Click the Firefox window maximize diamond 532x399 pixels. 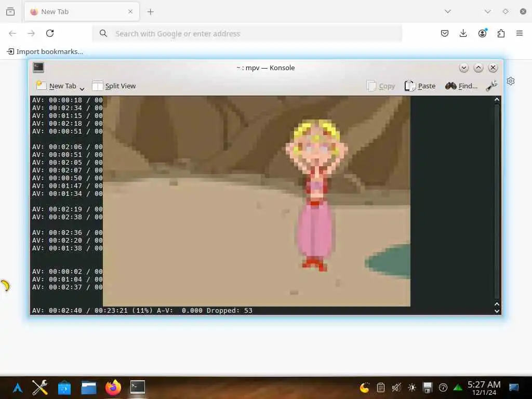[x=506, y=11]
